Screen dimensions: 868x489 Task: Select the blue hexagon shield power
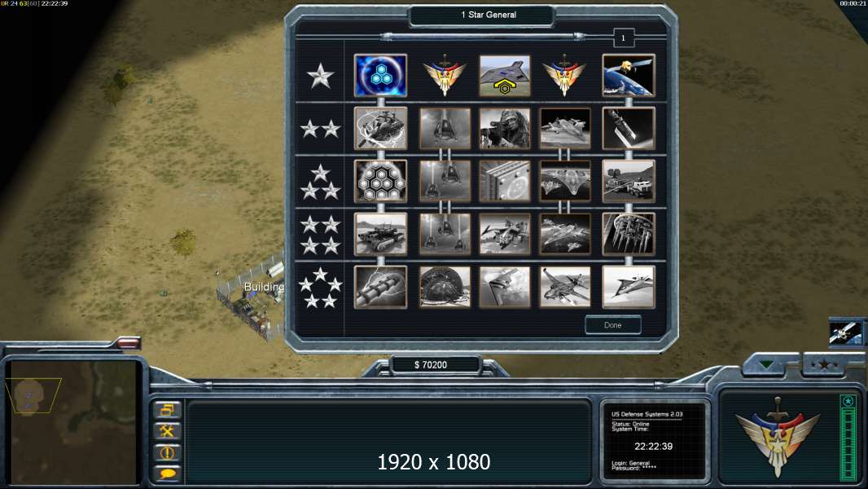pos(380,75)
